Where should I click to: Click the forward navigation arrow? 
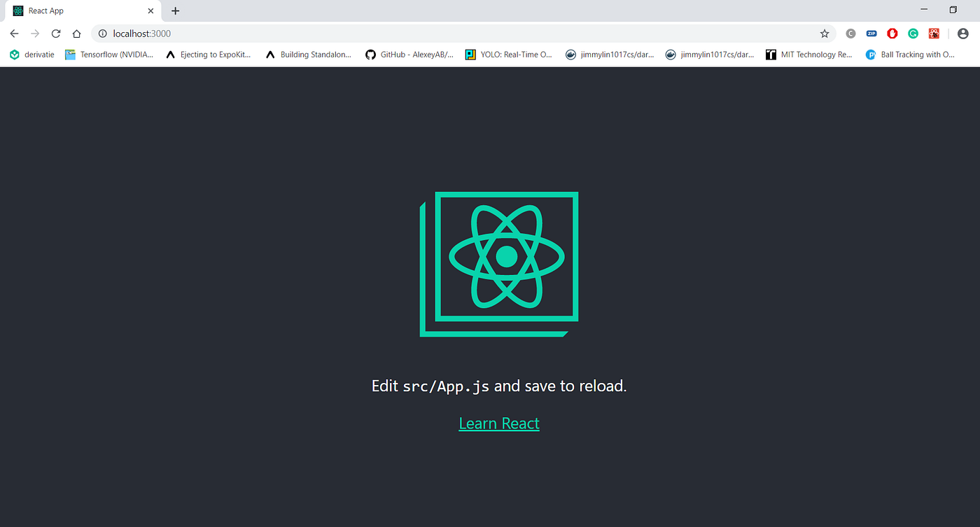pyautogui.click(x=35, y=34)
